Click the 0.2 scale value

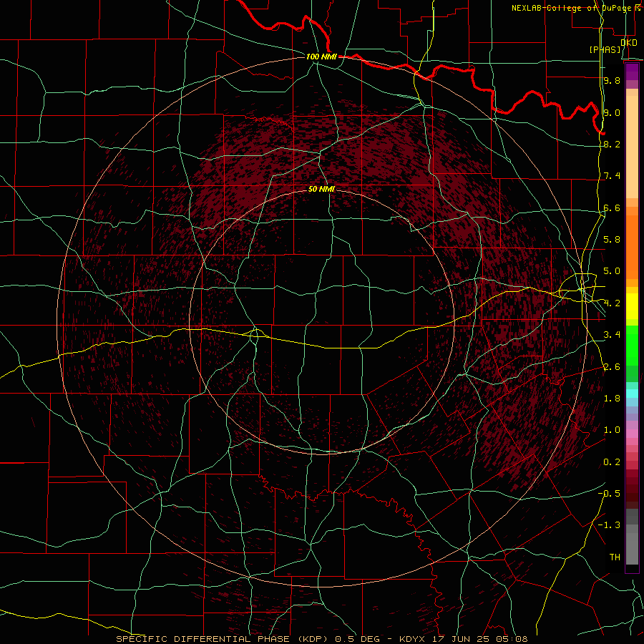(612, 462)
